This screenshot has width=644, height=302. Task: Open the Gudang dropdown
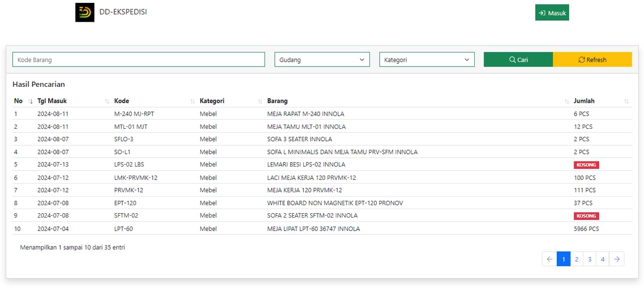click(x=322, y=59)
